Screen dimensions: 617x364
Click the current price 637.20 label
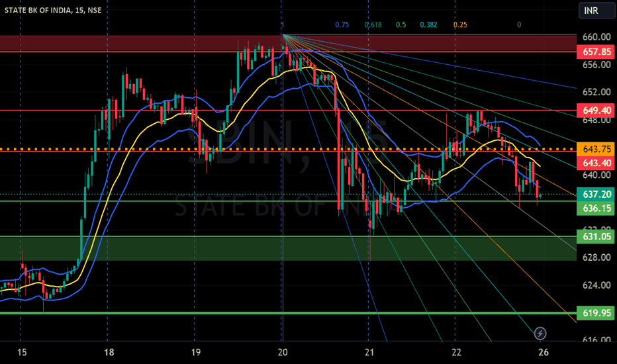(596, 195)
